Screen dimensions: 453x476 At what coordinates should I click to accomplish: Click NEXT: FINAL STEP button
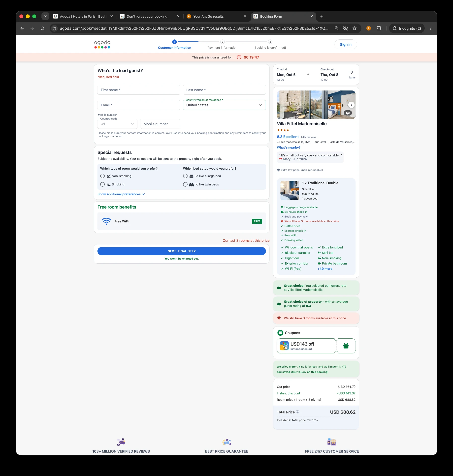coord(182,251)
